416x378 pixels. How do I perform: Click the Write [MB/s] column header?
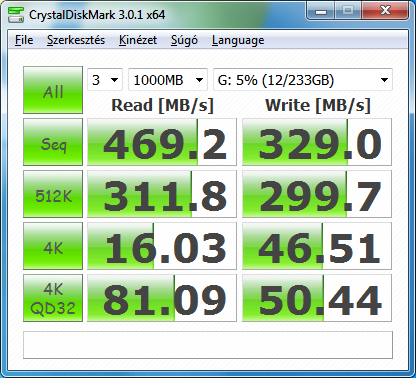tap(318, 105)
